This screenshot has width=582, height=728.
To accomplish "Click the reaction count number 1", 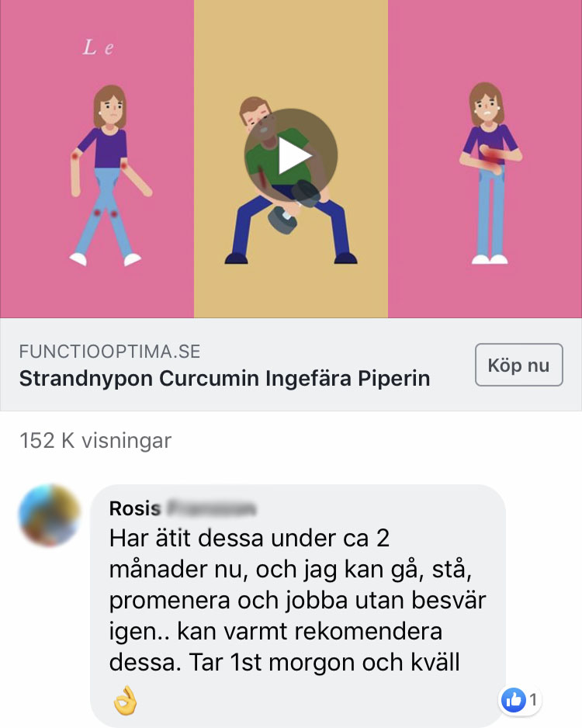I will coord(533,699).
